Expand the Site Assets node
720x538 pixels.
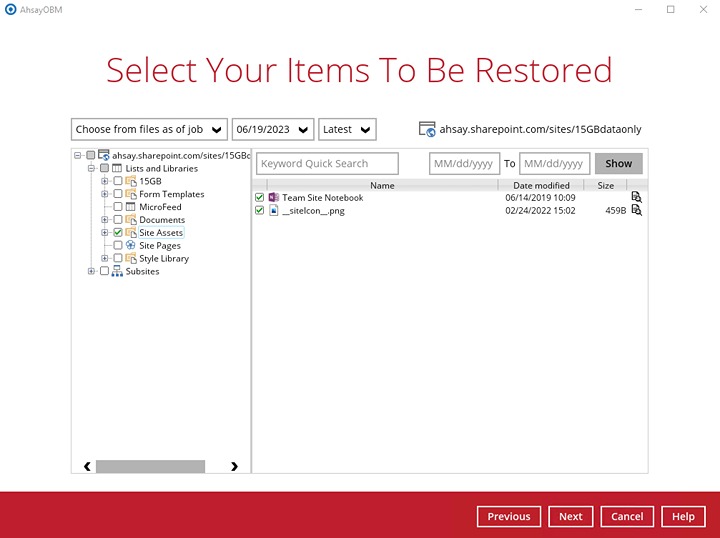pyautogui.click(x=105, y=232)
